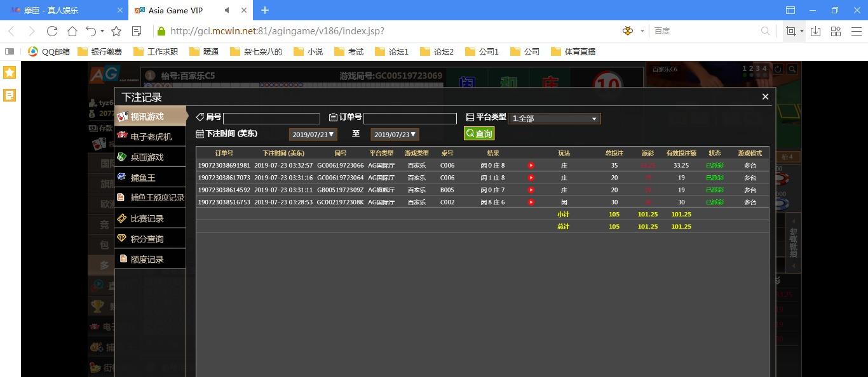Open the screenshot crop tool
Image resolution: width=868 pixels, height=377 pixels.
791,31
